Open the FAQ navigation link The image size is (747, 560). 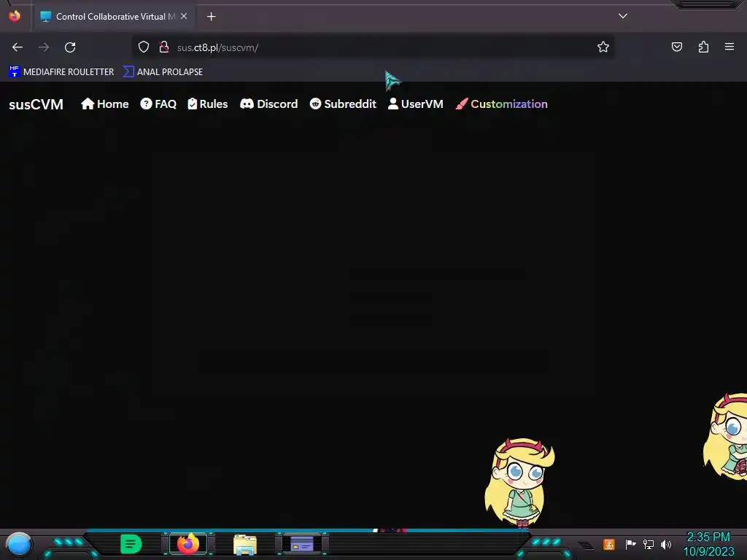(158, 104)
